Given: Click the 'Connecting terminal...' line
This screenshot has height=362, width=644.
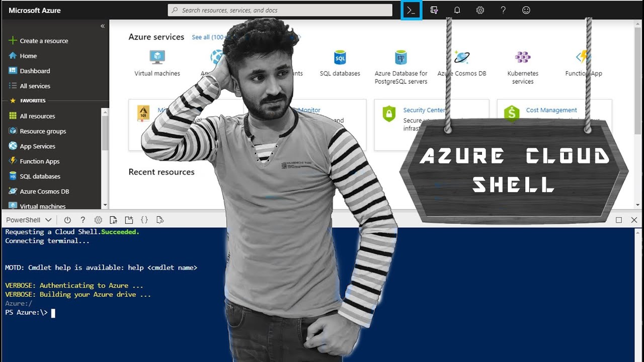Looking at the screenshot, I should pyautogui.click(x=47, y=241).
